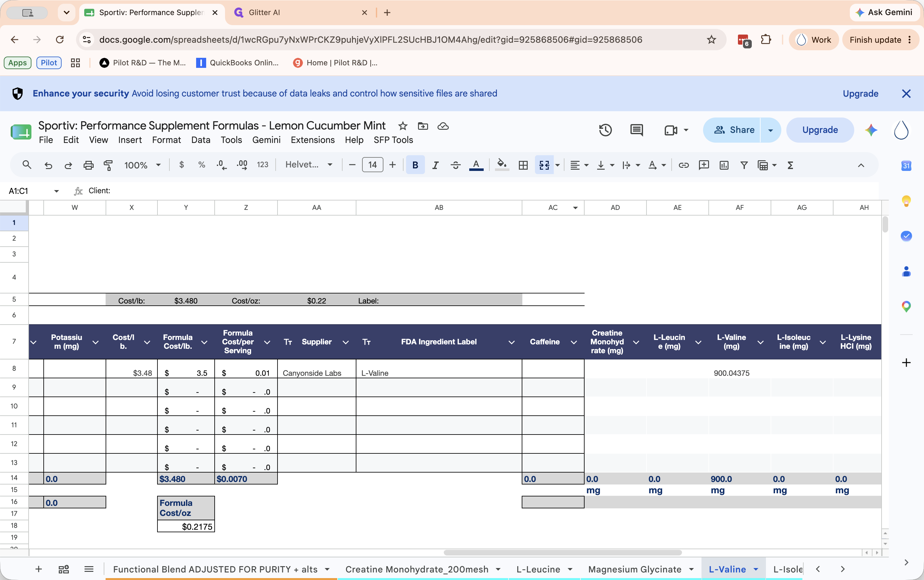This screenshot has width=924, height=580.
Task: Click the redo icon in toolbar
Action: click(x=68, y=165)
